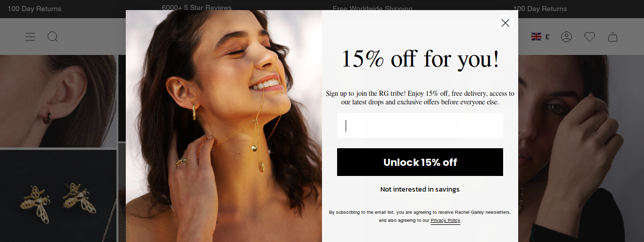The image size is (644, 242).
Task: Click the 6000+ 5 Star Reviews banner
Action: click(x=197, y=8)
